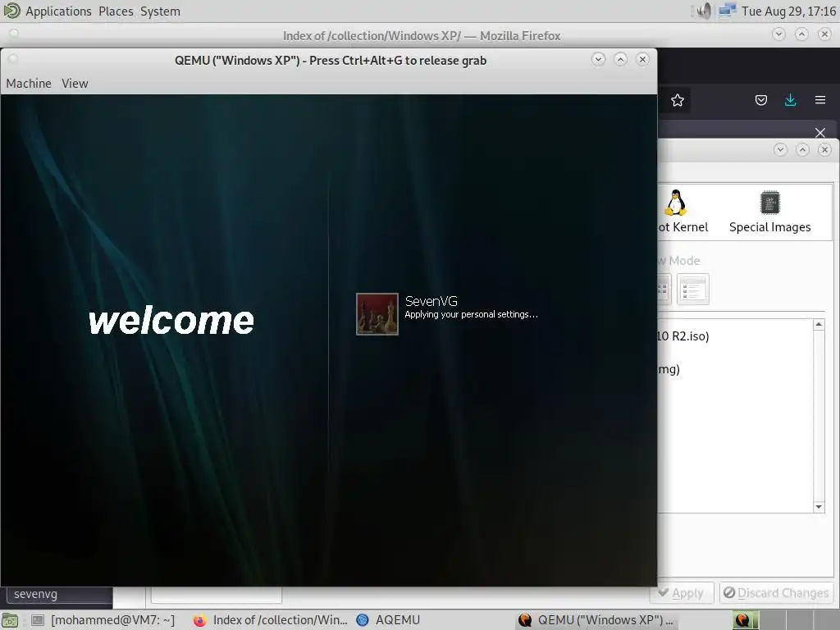Viewport: 840px width, 630px height.
Task: Open the Firefox hamburger menu
Action: 819,100
